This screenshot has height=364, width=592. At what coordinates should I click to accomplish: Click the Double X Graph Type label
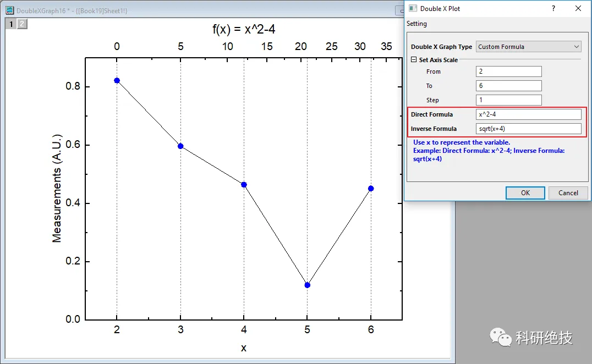[441, 47]
